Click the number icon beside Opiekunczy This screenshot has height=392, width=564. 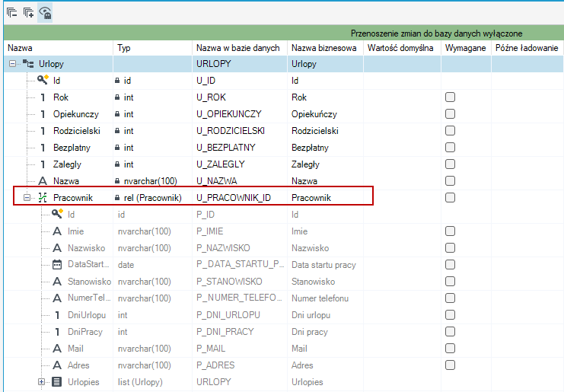tap(43, 114)
